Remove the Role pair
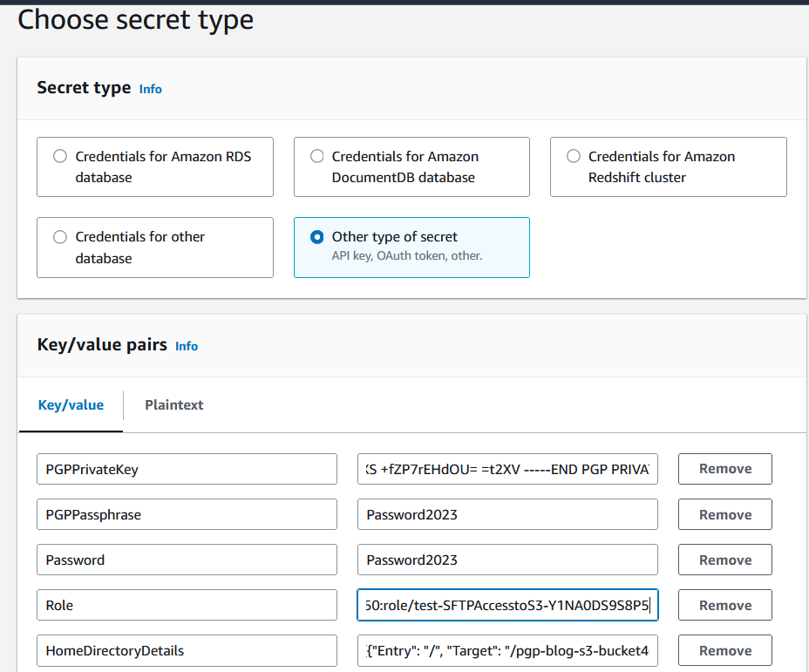This screenshot has height=672, width=809. click(724, 605)
